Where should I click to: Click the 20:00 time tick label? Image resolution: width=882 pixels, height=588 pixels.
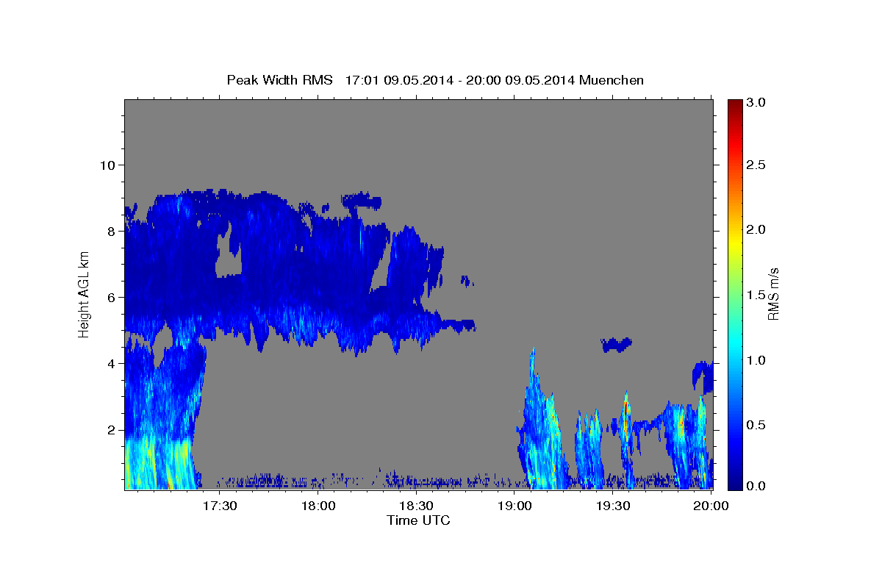tap(711, 506)
